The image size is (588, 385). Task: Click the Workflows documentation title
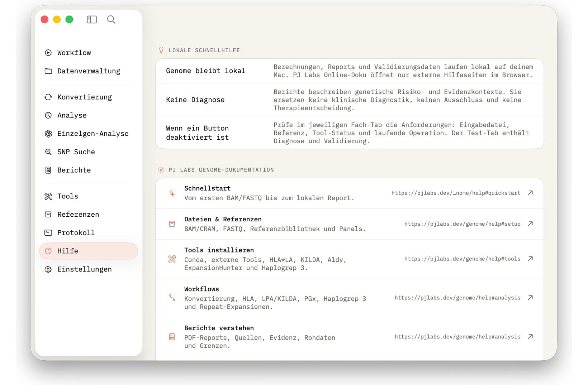pos(201,289)
